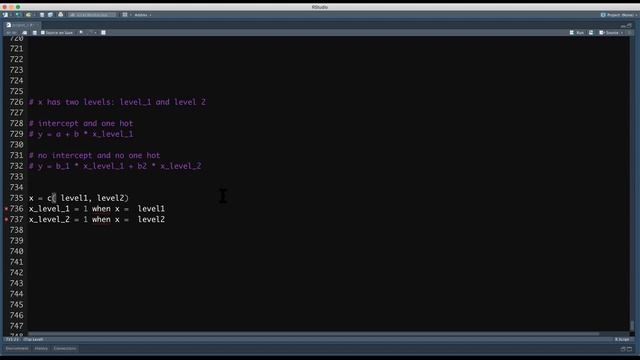
Task: Click 'x_level_1 = 1 when x = level1'
Action: (97, 209)
